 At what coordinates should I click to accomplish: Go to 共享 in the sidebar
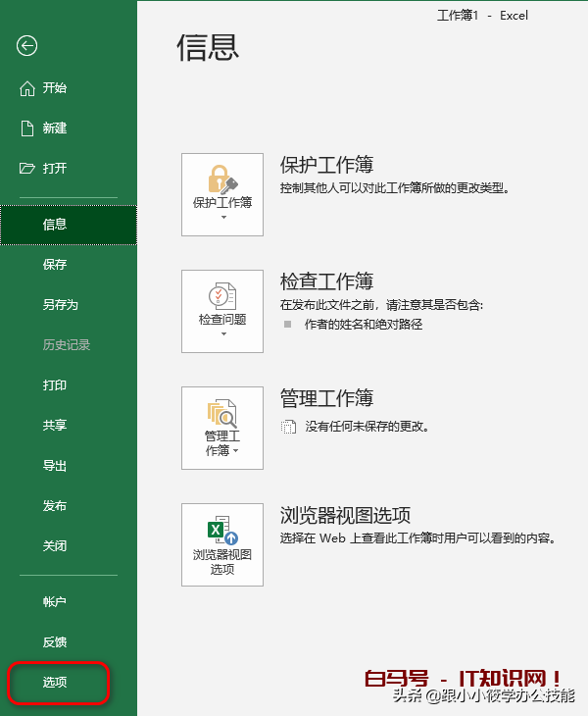click(x=55, y=426)
